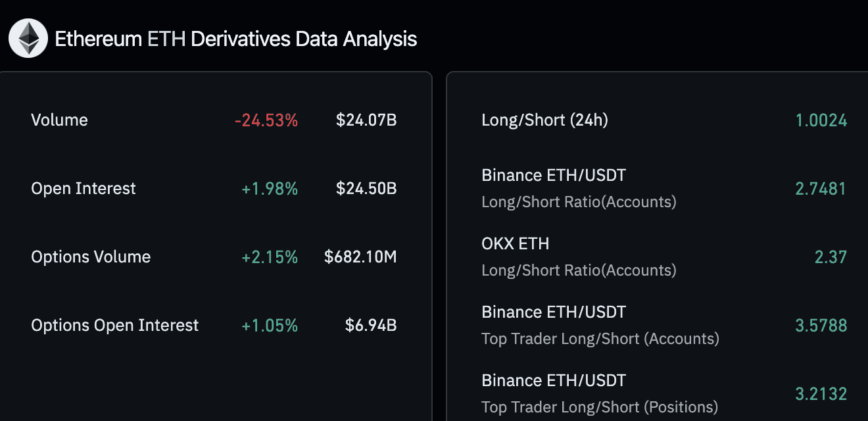Click the -24.53% volume change value
Viewport: 868px width, 421px height.
[265, 120]
